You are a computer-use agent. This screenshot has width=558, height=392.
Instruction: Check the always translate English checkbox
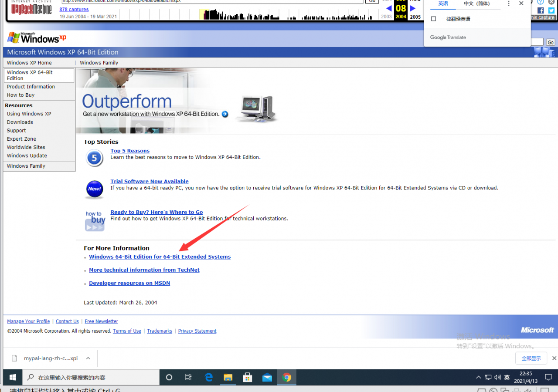[x=433, y=19]
